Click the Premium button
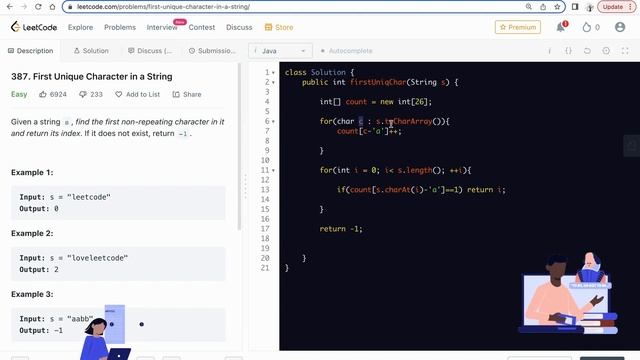This screenshot has width=640, height=360. (518, 27)
